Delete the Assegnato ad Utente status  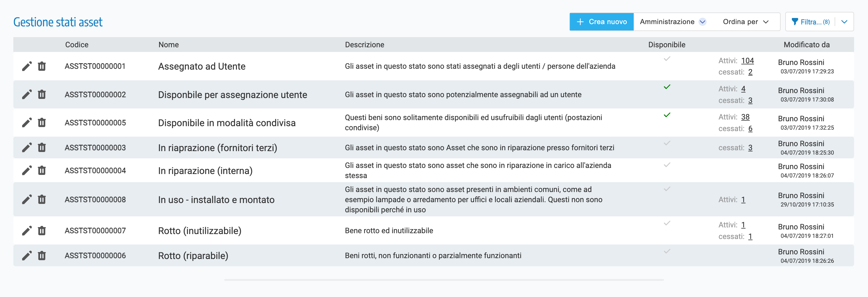coord(42,66)
